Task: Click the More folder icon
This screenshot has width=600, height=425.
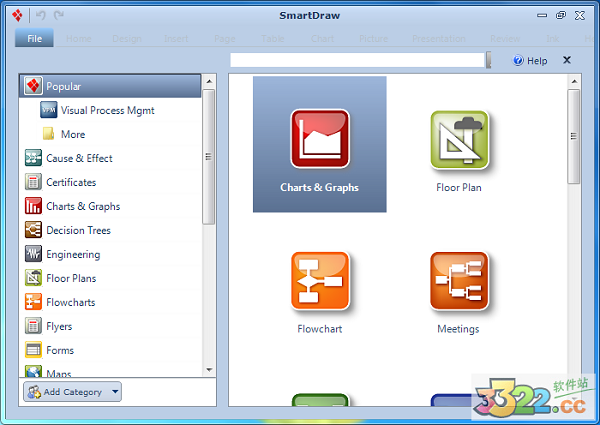Action: click(x=48, y=134)
